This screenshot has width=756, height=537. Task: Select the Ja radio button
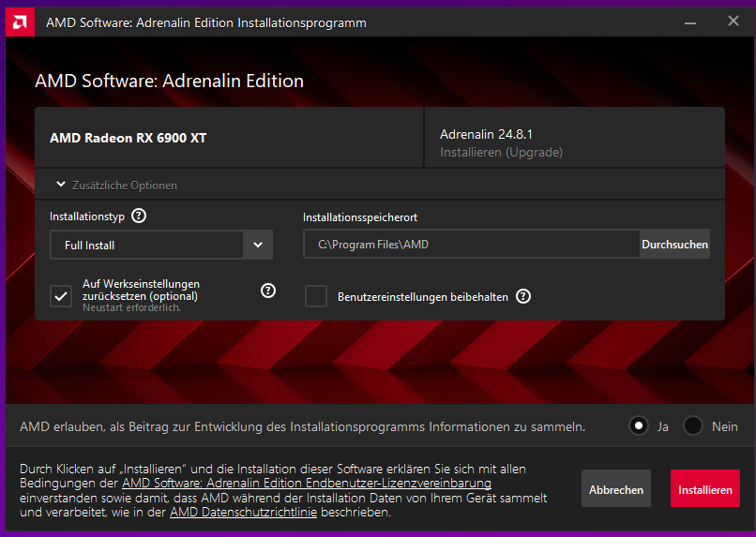click(x=639, y=425)
